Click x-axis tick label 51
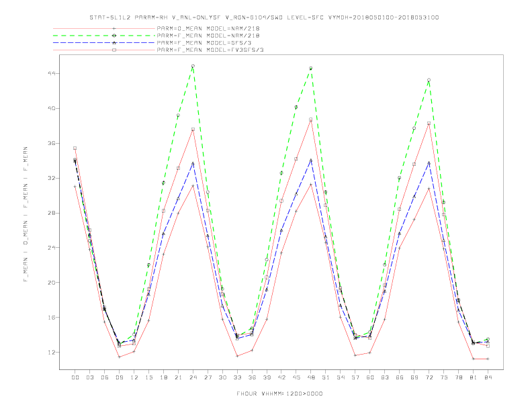Screen dimensions: 532x411 (326, 377)
